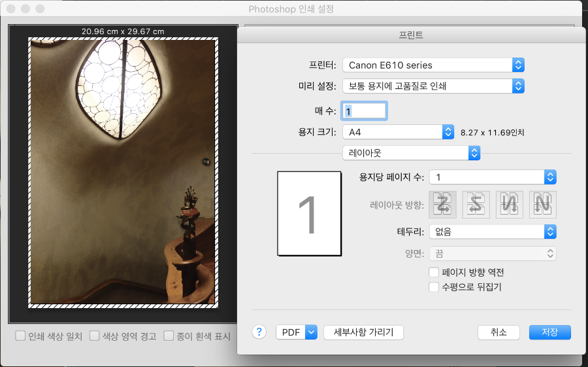
Task: Click the red close window button
Action: pos(11,9)
